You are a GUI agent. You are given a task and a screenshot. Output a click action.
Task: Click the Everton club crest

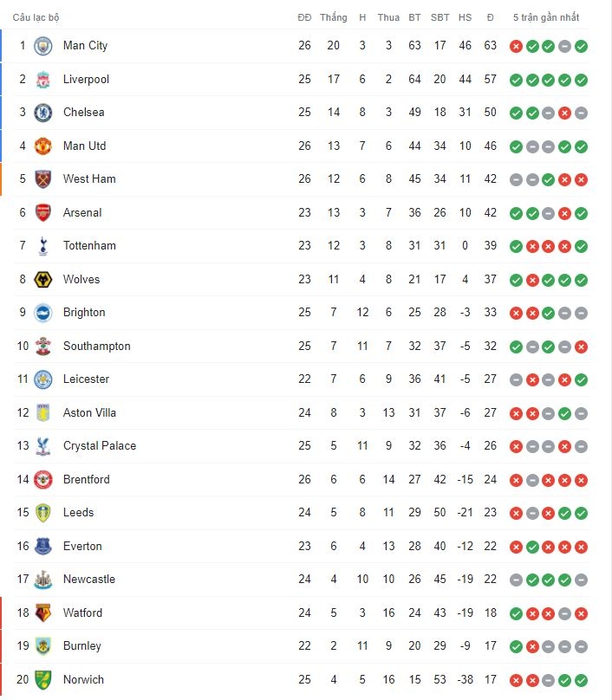coord(43,547)
